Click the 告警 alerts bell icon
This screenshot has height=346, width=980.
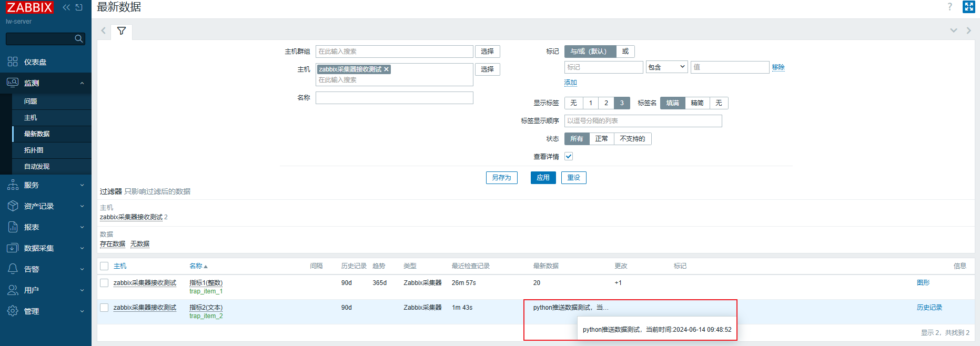(x=13, y=269)
